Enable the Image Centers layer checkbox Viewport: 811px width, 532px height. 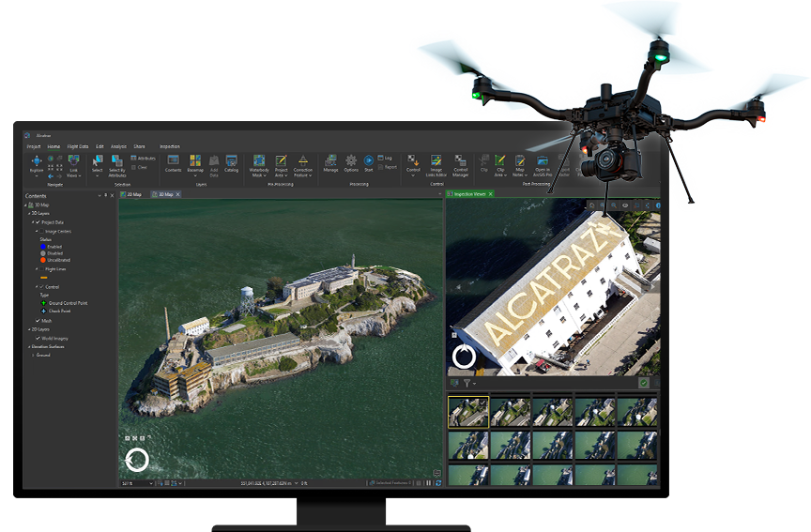pyautogui.click(x=42, y=232)
